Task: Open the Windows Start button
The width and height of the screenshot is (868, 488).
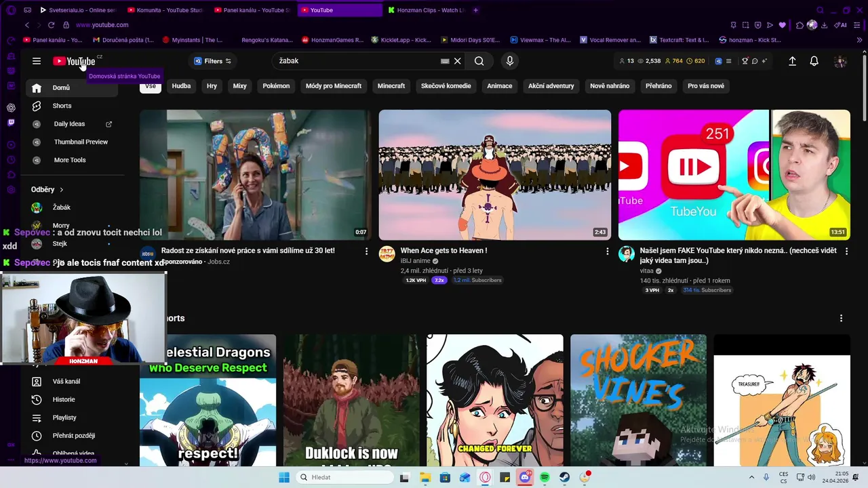Action: pos(284,477)
